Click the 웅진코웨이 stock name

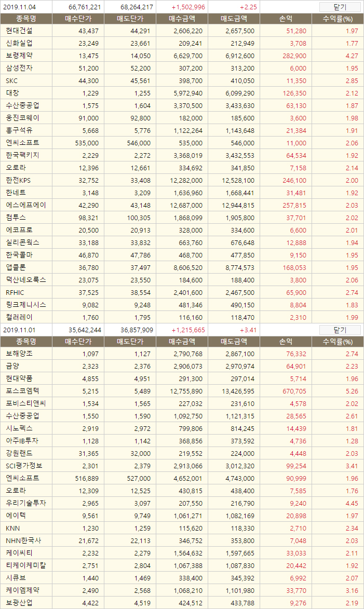coord(22,118)
